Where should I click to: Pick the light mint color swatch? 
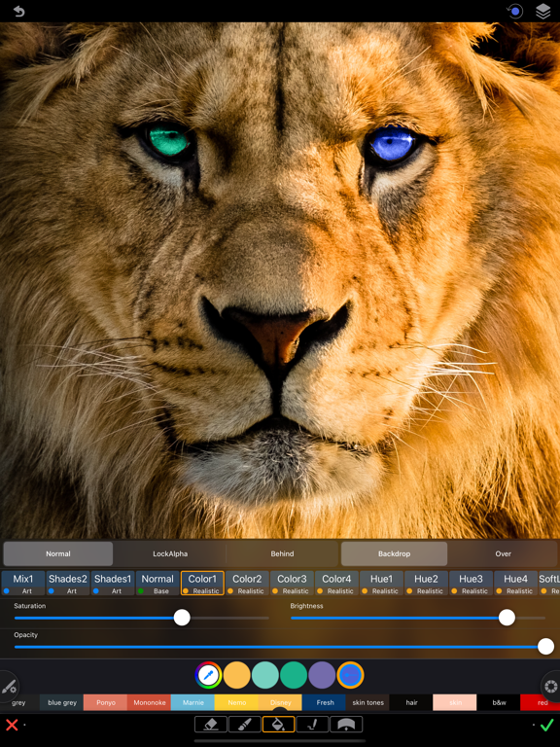tap(264, 675)
